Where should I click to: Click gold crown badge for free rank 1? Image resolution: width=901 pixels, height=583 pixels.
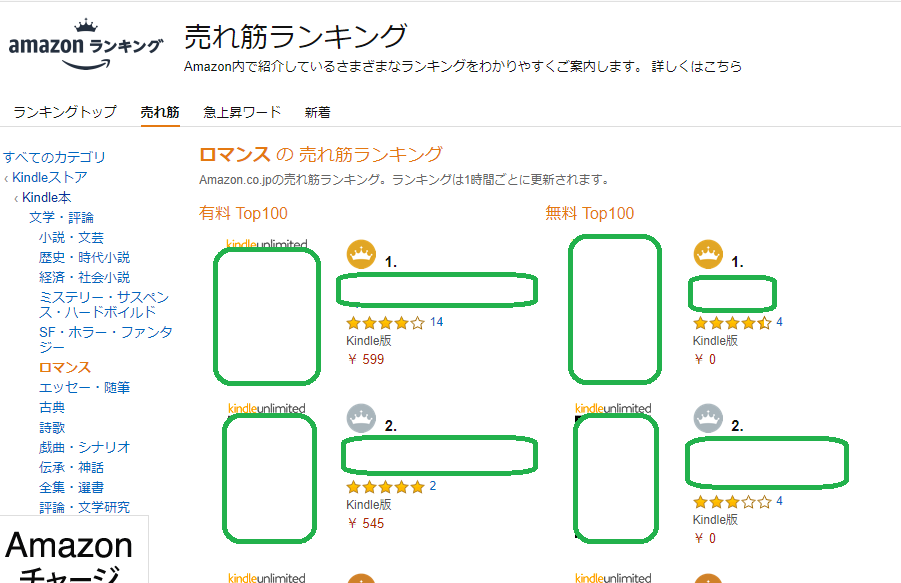pos(708,255)
